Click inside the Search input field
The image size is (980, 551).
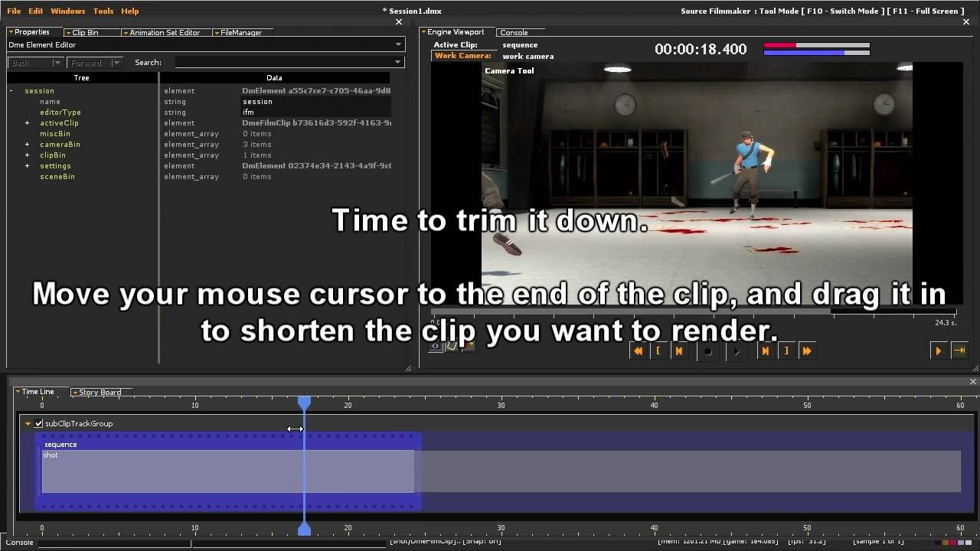point(283,63)
